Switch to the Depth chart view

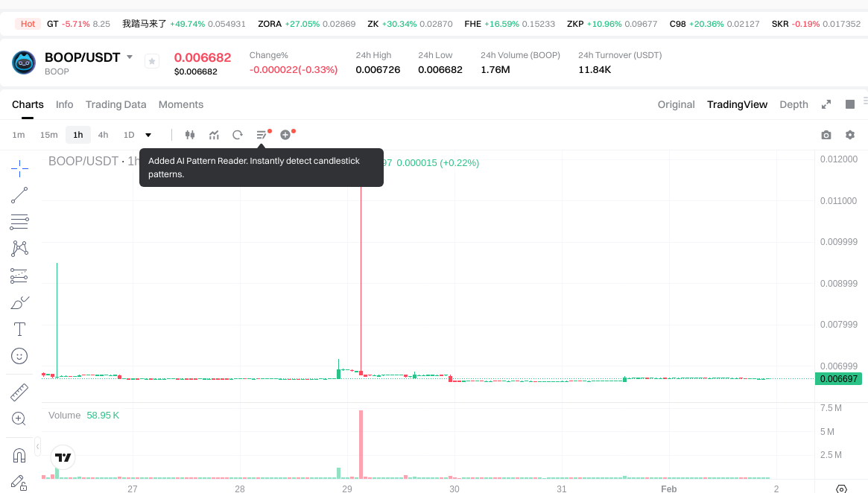793,104
